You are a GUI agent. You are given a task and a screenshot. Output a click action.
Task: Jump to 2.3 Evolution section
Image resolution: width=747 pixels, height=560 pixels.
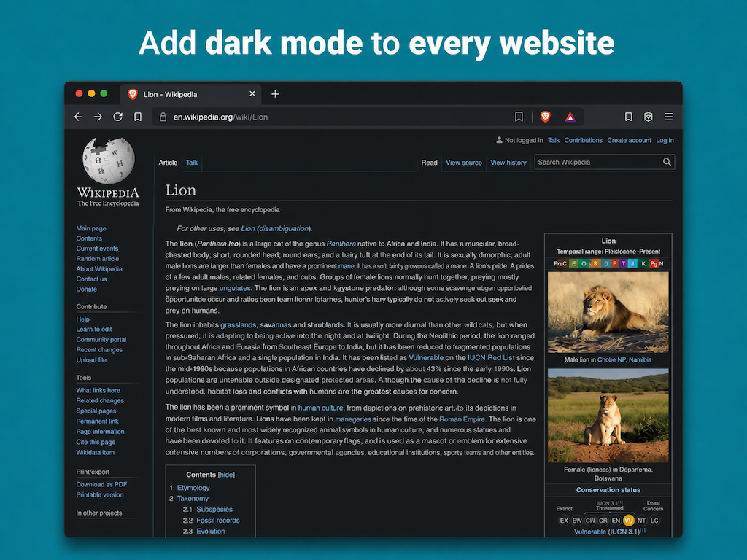click(211, 531)
